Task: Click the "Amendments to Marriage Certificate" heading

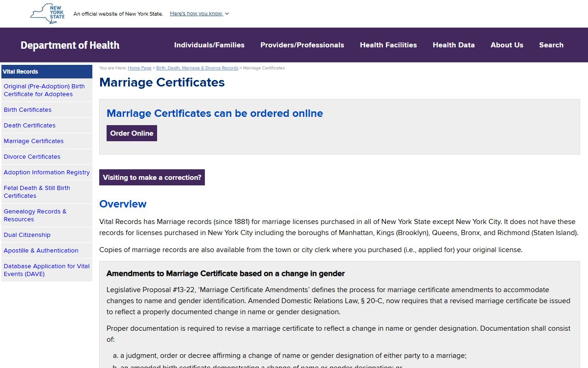Action: click(x=226, y=274)
